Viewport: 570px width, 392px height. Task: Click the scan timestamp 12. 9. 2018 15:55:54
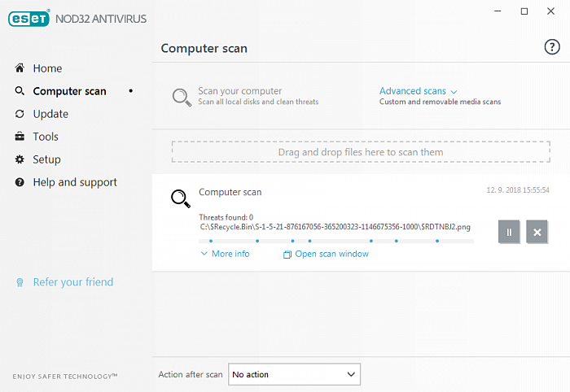point(518,189)
